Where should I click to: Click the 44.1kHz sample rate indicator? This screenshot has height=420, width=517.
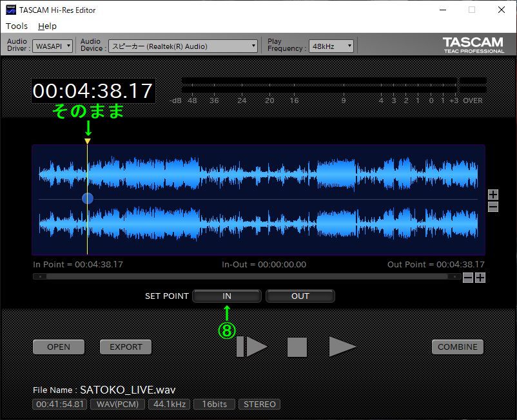pos(170,404)
